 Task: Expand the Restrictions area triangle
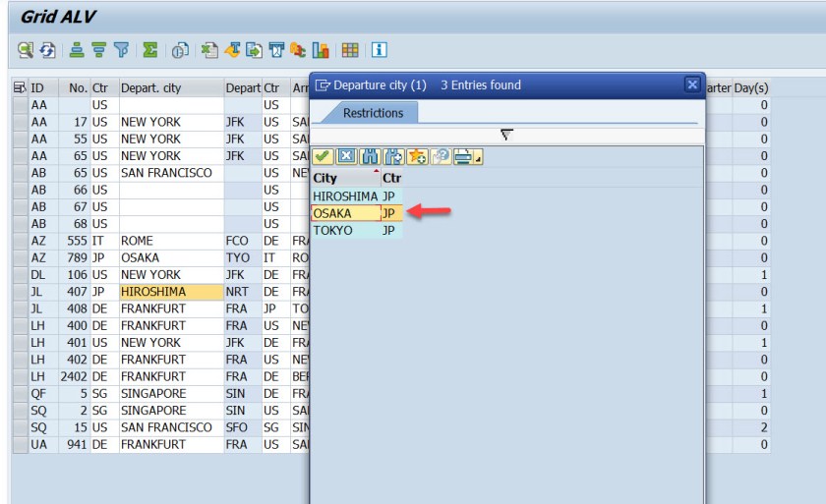click(x=506, y=135)
